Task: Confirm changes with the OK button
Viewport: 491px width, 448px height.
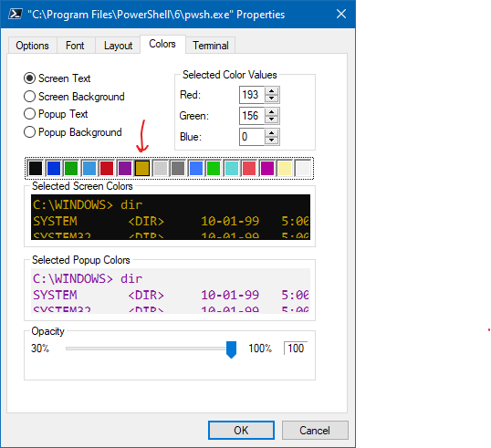Action: pos(241,430)
